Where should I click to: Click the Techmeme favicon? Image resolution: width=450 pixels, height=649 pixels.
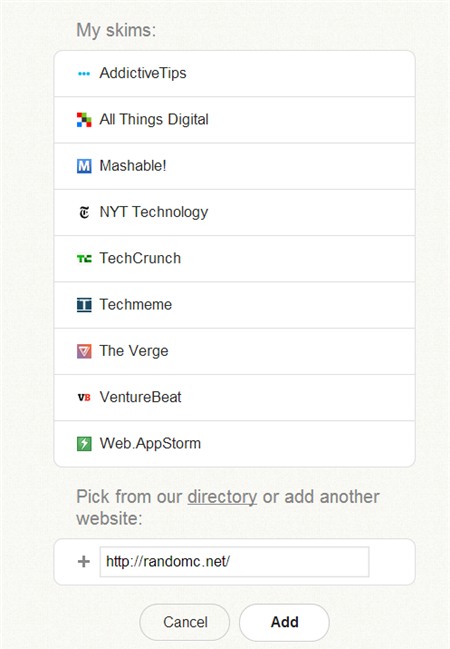pyautogui.click(x=84, y=305)
